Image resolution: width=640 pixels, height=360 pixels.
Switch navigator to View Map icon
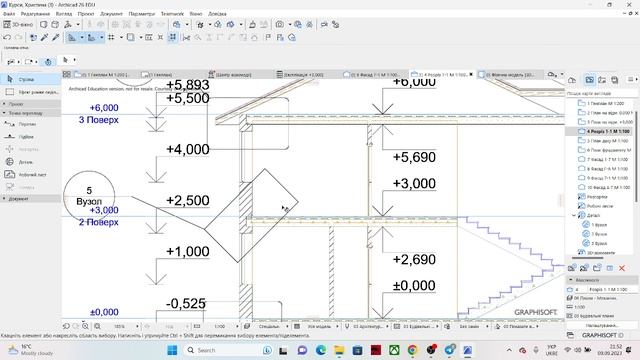589,80
